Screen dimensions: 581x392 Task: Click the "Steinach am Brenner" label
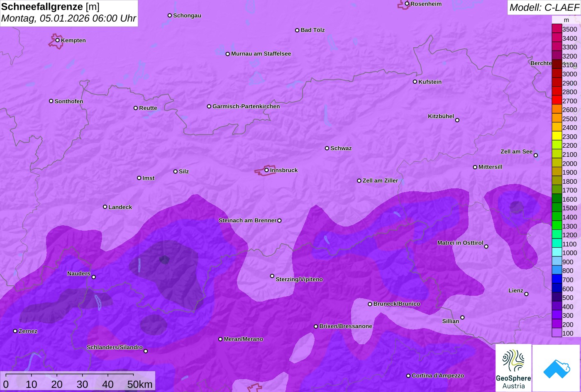pyautogui.click(x=247, y=220)
